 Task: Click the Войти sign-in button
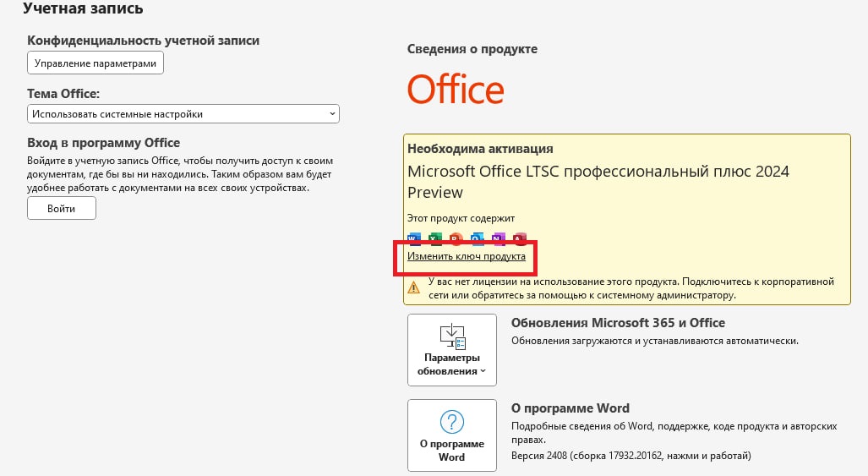pyautogui.click(x=62, y=209)
